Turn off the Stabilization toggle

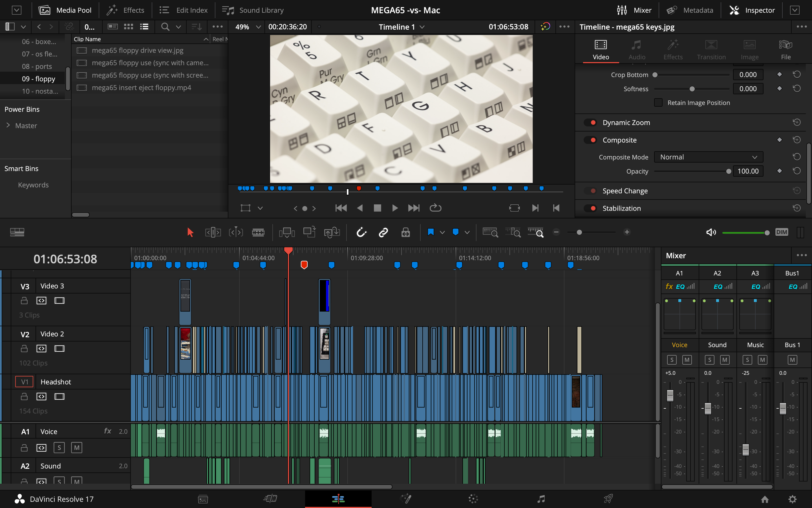(x=591, y=208)
